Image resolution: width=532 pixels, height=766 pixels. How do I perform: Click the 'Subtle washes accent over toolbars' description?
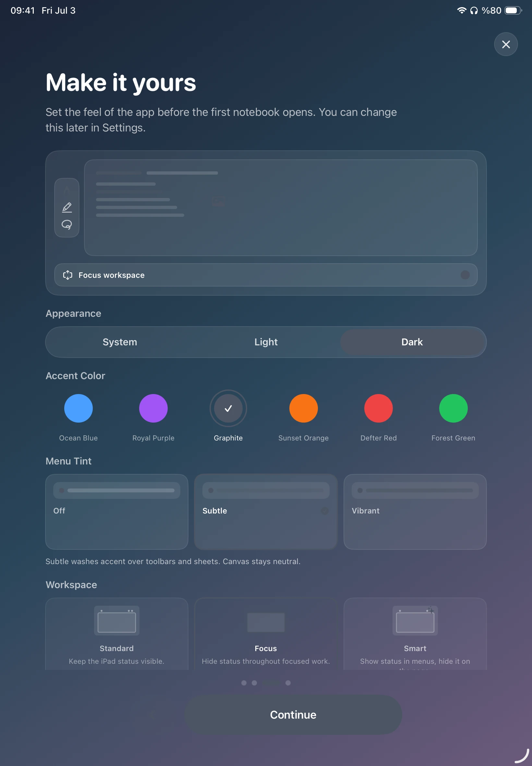pos(173,561)
